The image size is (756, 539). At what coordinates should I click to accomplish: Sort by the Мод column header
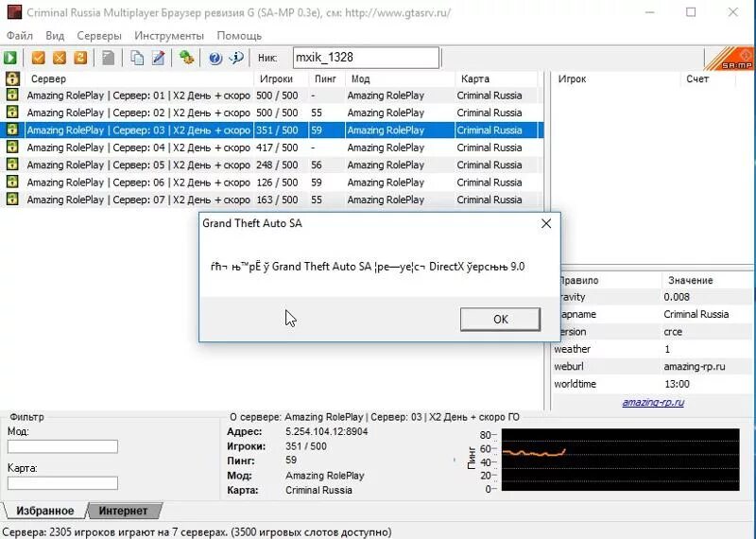400,78
